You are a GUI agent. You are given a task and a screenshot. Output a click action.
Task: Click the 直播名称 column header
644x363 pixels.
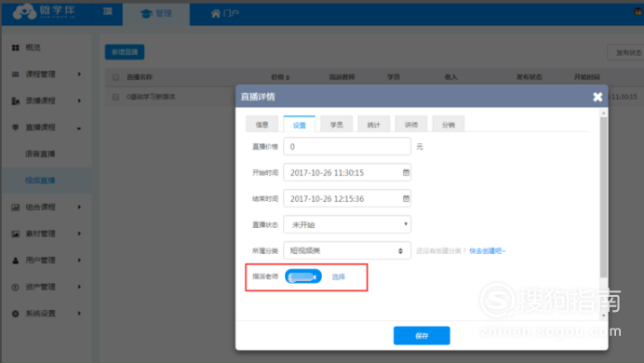click(x=140, y=77)
